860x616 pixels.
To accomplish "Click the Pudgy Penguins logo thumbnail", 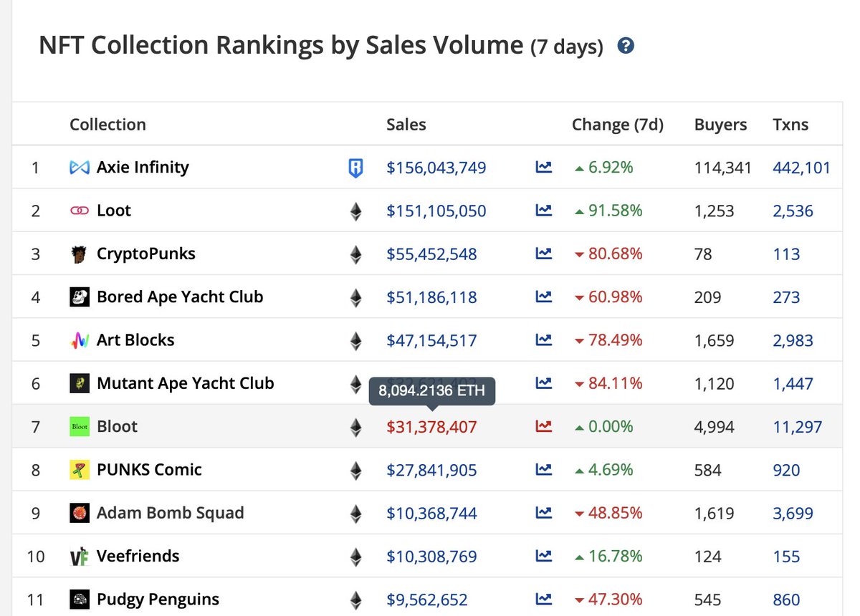I will point(80,600).
